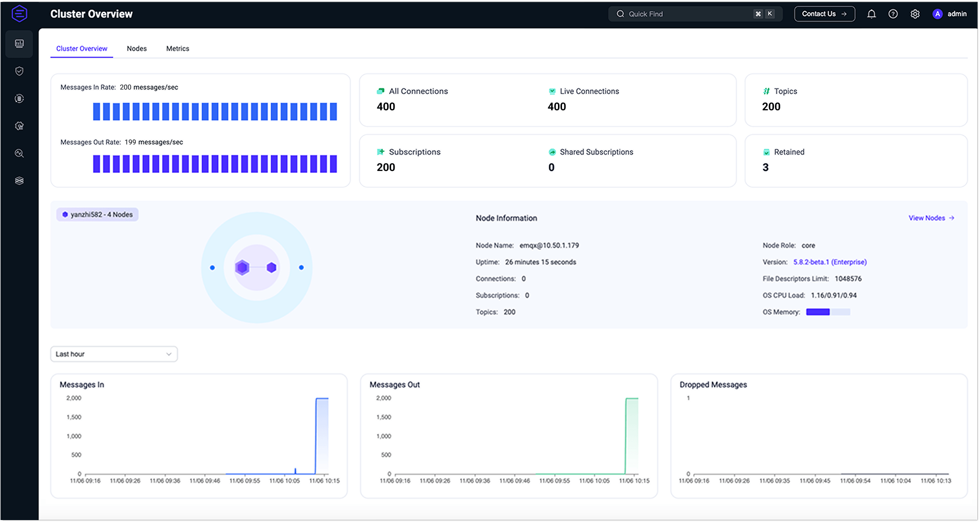Image resolution: width=980 pixels, height=522 pixels.
Task: Click the 5.8.2-beta.1 (Enterprise) version link
Action: [830, 262]
